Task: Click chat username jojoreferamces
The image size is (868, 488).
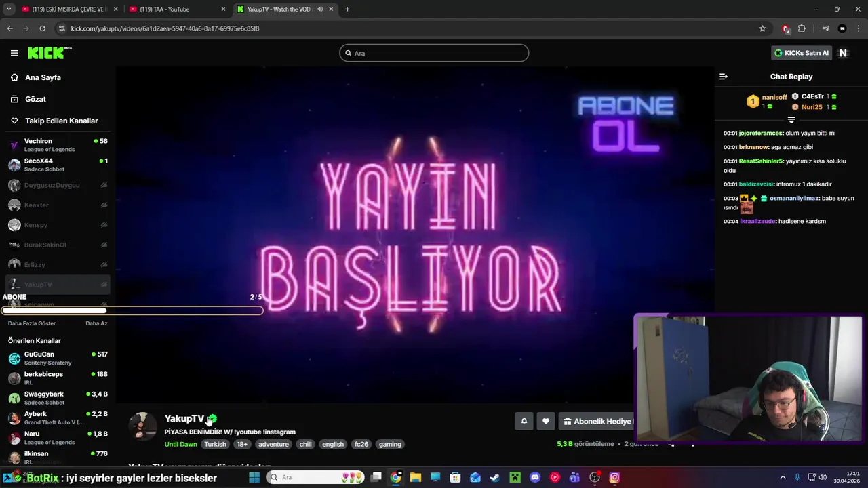Action: coord(760,133)
